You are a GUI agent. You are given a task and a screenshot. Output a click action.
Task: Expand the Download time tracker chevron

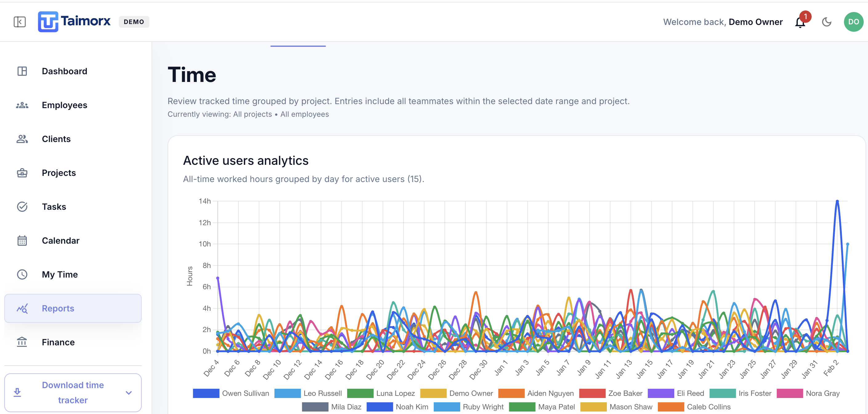coord(128,392)
